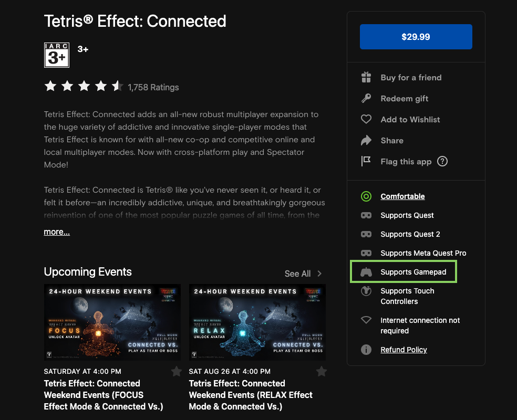Toggle the star on the RELAX weekend event
This screenshot has height=420, width=517.
322,372
